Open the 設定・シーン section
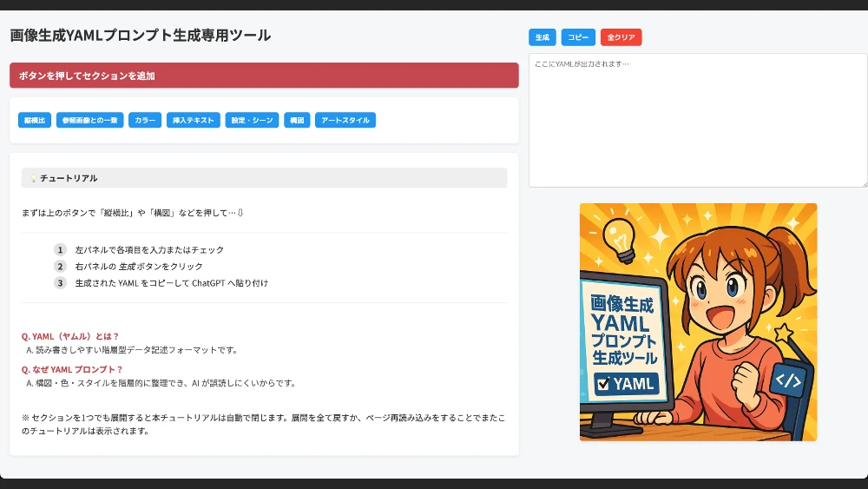The image size is (868, 489). click(x=252, y=120)
